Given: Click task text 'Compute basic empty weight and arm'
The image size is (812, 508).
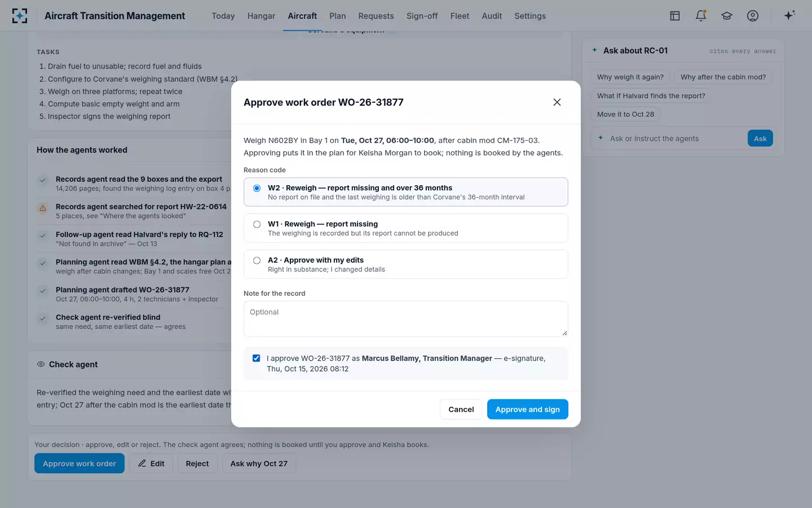Looking at the screenshot, I should (x=114, y=104).
